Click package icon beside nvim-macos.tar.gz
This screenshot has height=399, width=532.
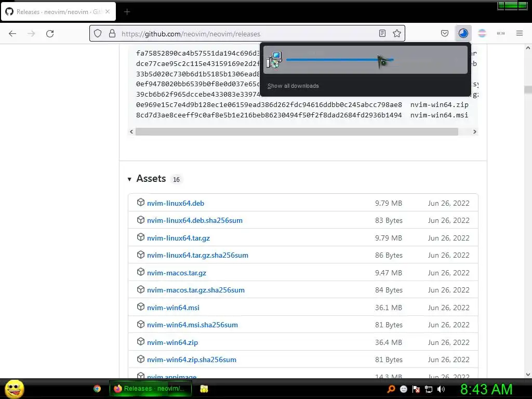[x=140, y=272]
